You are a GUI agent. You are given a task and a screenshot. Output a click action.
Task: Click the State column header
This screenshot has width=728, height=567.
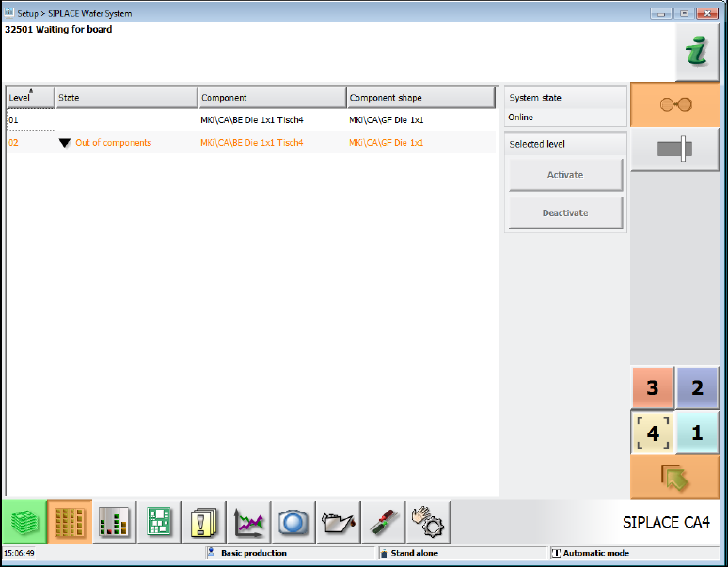127,98
